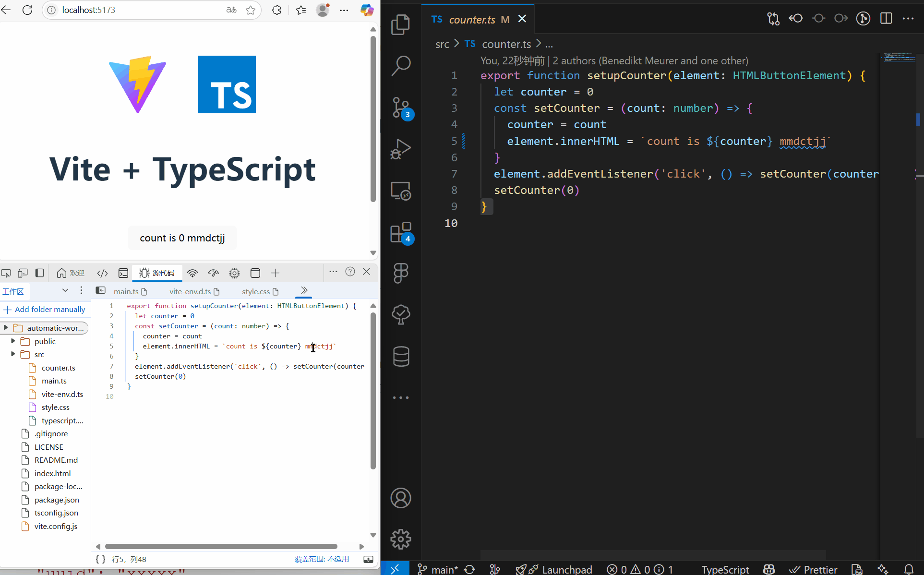Add this page to favorites with star

click(x=250, y=10)
